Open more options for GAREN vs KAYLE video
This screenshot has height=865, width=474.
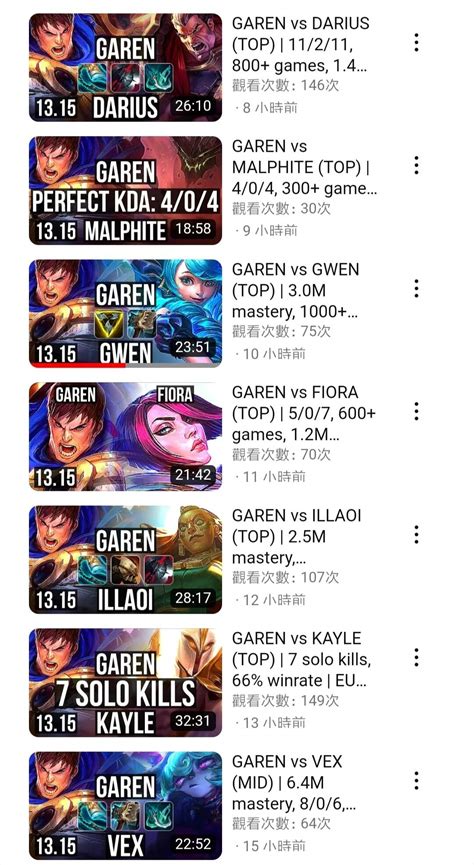(416, 658)
